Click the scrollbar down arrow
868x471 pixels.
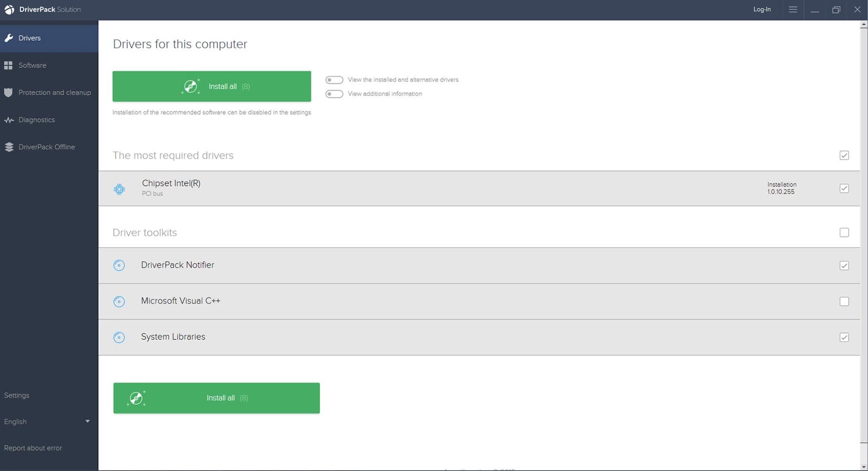pos(864,467)
